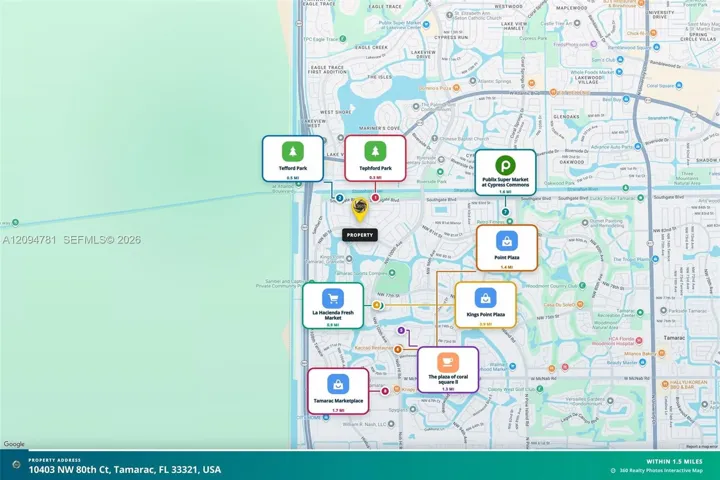Click the Google logo on the map
The height and width of the screenshot is (480, 720).
tap(14, 444)
